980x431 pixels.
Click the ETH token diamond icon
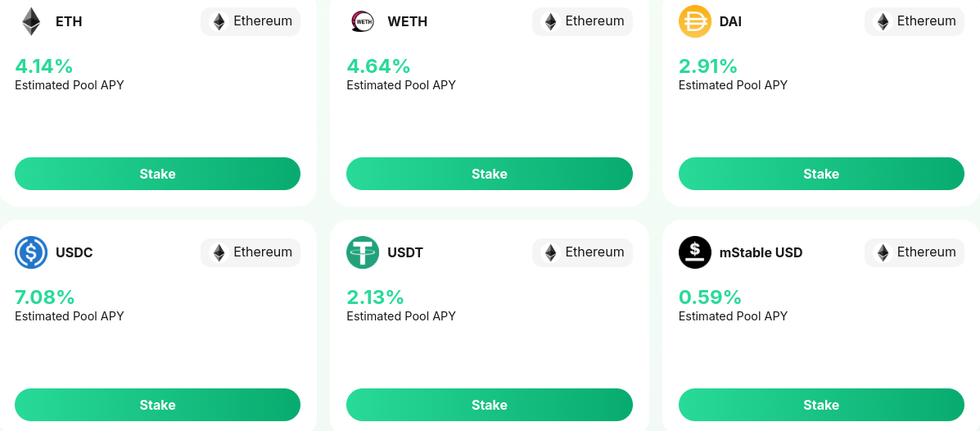coord(31,21)
